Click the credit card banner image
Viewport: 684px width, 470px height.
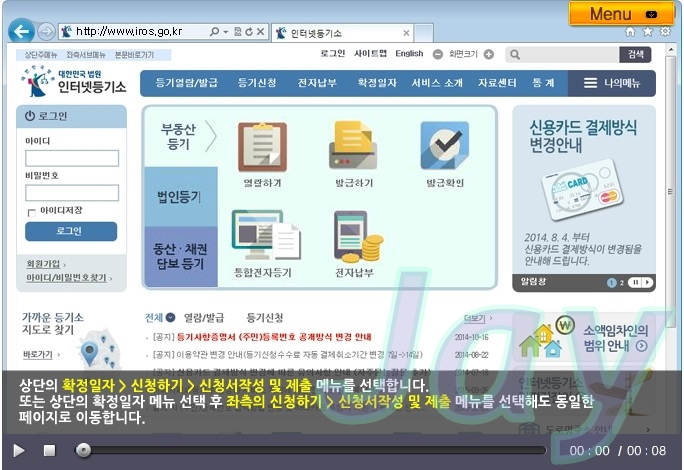tap(583, 189)
